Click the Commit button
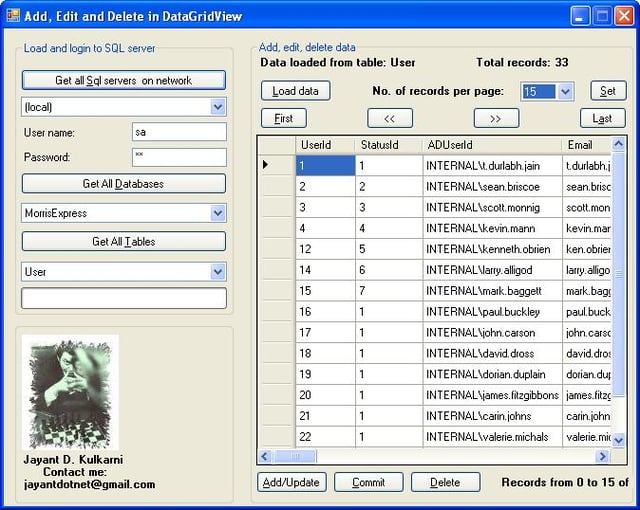Viewport: 640px width, 510px height. coord(369,482)
